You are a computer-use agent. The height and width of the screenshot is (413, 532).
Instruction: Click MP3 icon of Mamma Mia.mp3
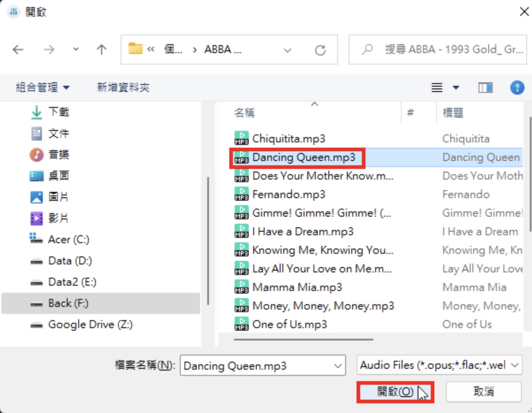pos(241,287)
